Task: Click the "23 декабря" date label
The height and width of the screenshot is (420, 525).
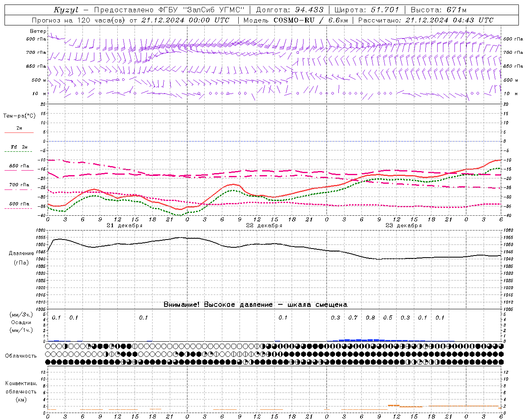Action: tap(404, 226)
